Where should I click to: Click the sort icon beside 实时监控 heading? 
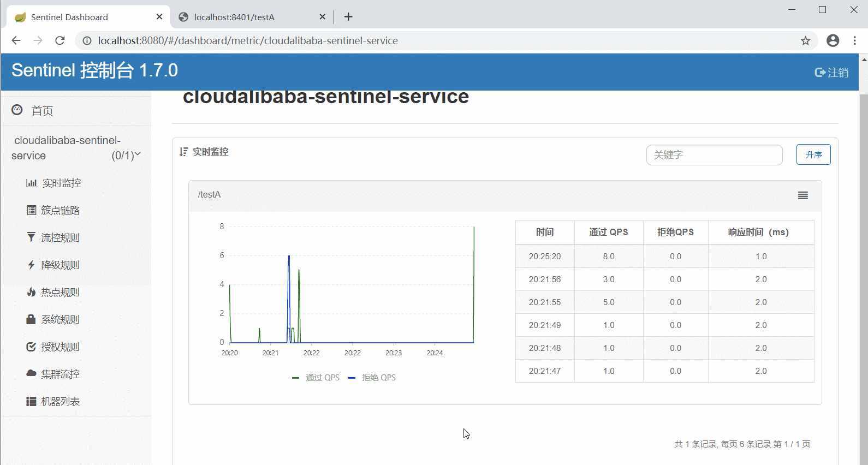184,152
